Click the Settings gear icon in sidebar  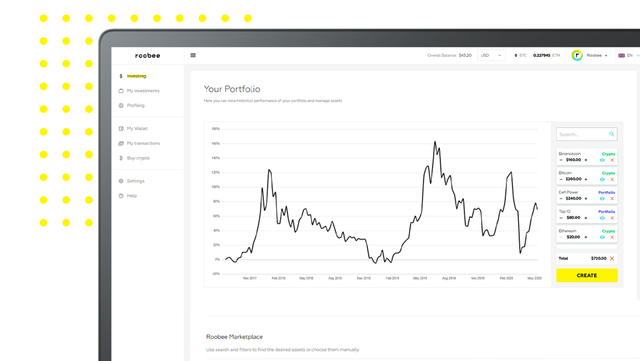(121, 181)
